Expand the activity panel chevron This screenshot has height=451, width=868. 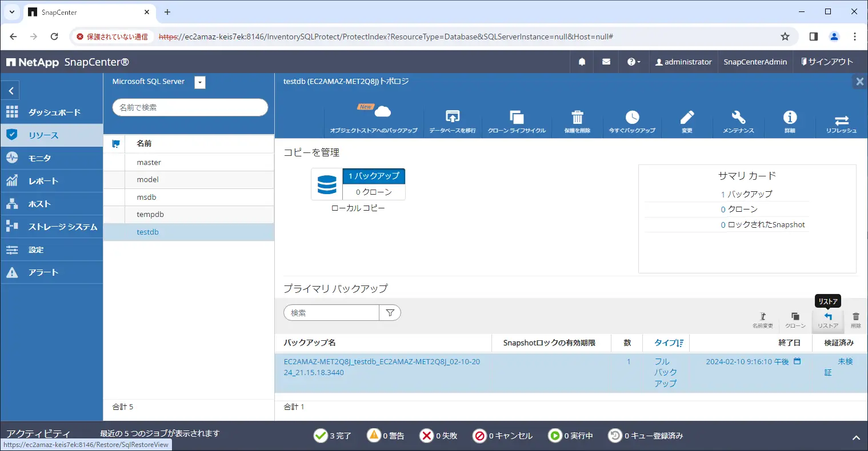pyautogui.click(x=856, y=438)
